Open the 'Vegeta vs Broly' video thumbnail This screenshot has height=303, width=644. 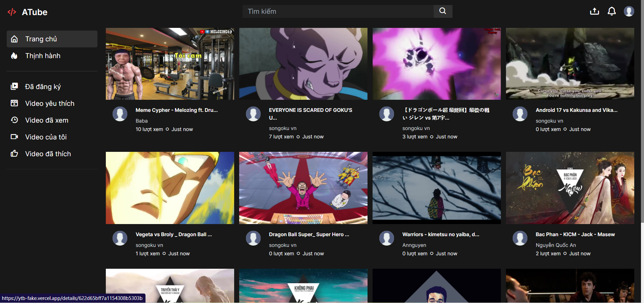170,188
